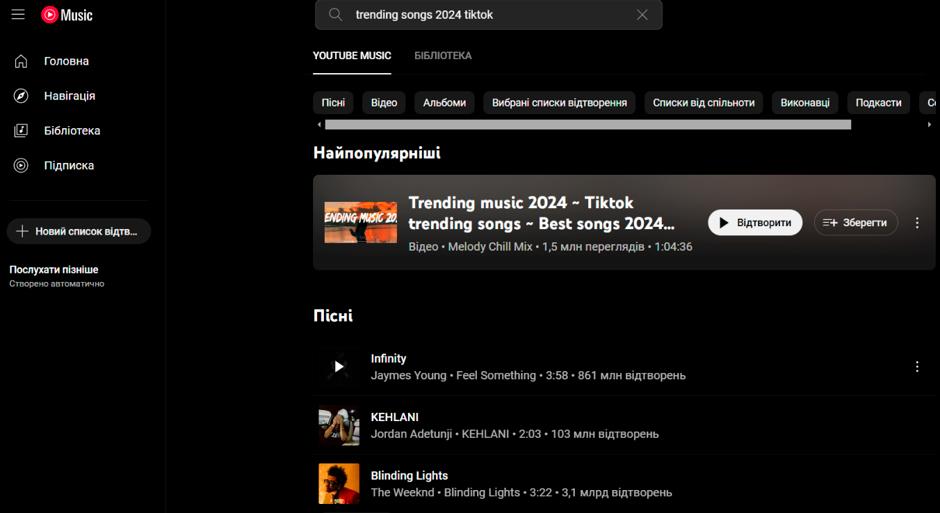Image resolution: width=940 pixels, height=513 pixels.
Task: Click the Навігація compass icon
Action: pos(21,96)
